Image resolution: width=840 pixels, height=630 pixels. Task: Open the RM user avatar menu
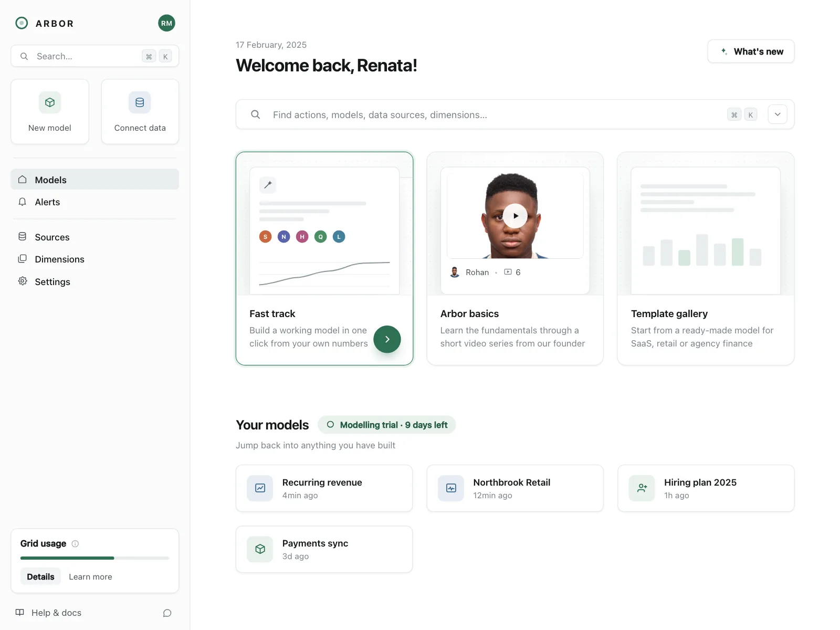click(166, 23)
